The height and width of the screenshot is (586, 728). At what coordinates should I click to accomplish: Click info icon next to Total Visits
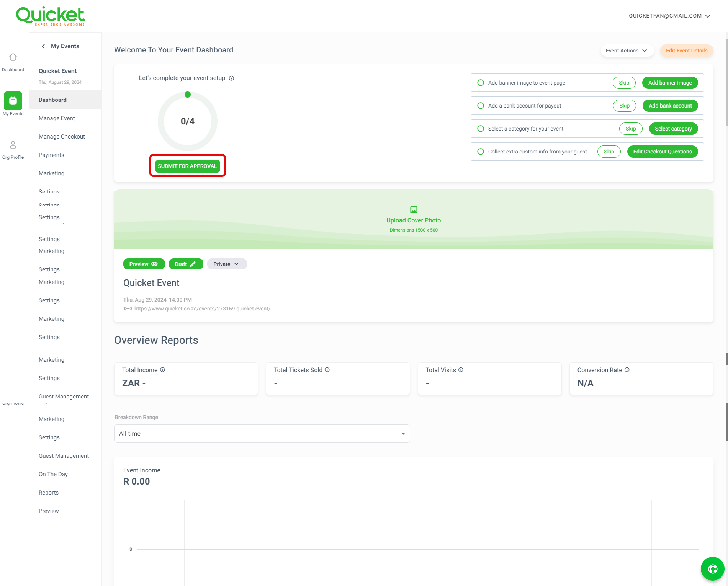click(x=461, y=370)
